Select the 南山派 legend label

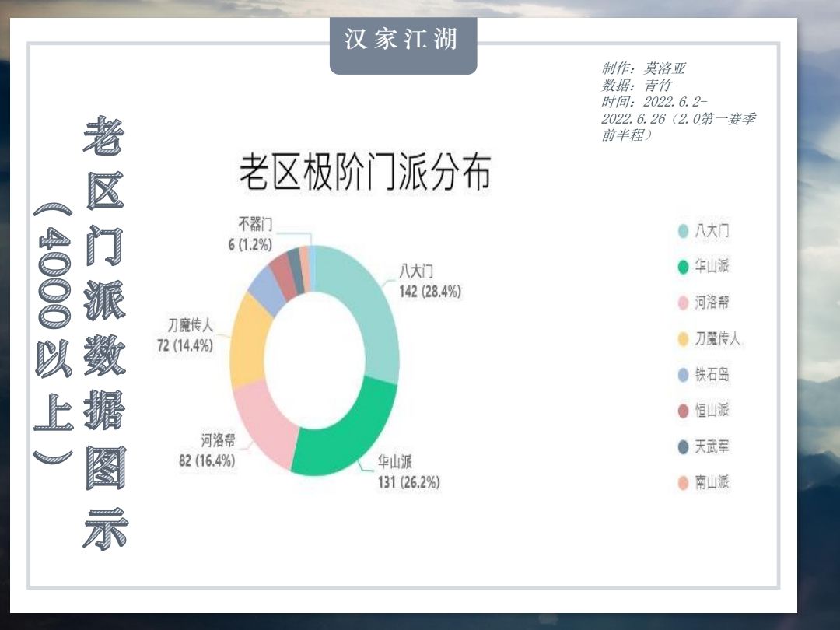pyautogui.click(x=712, y=482)
